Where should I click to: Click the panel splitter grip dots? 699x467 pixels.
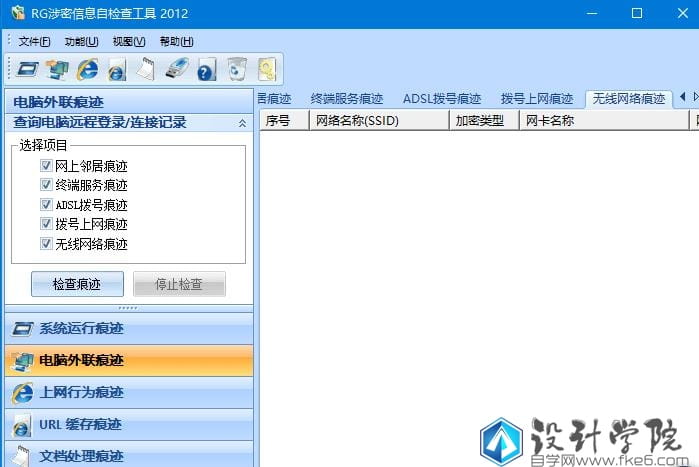point(128,308)
